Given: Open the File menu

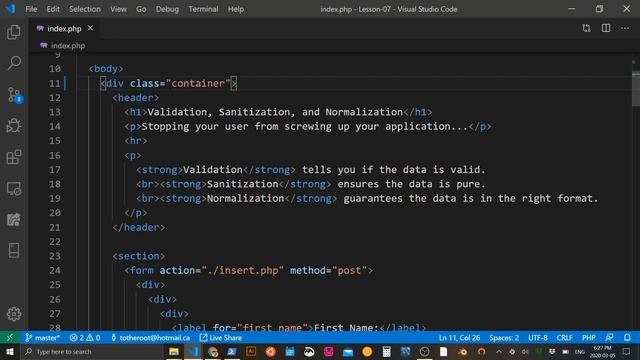Looking at the screenshot, I should point(31,9).
